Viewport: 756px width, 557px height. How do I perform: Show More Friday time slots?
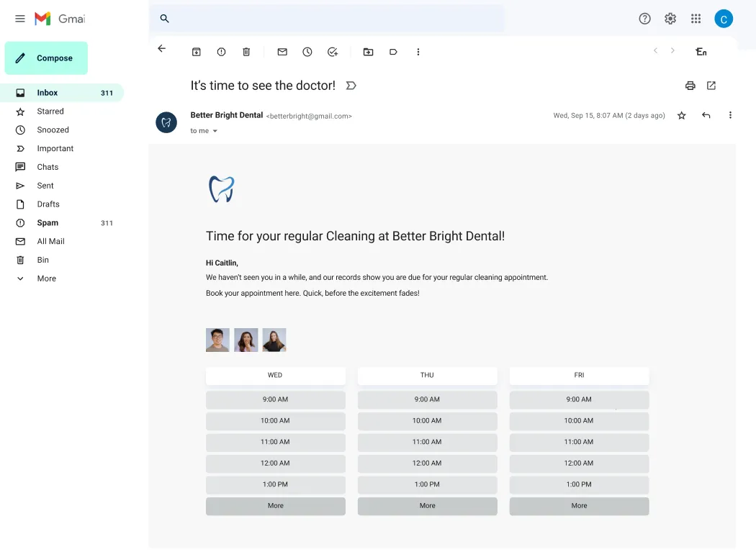click(x=579, y=506)
